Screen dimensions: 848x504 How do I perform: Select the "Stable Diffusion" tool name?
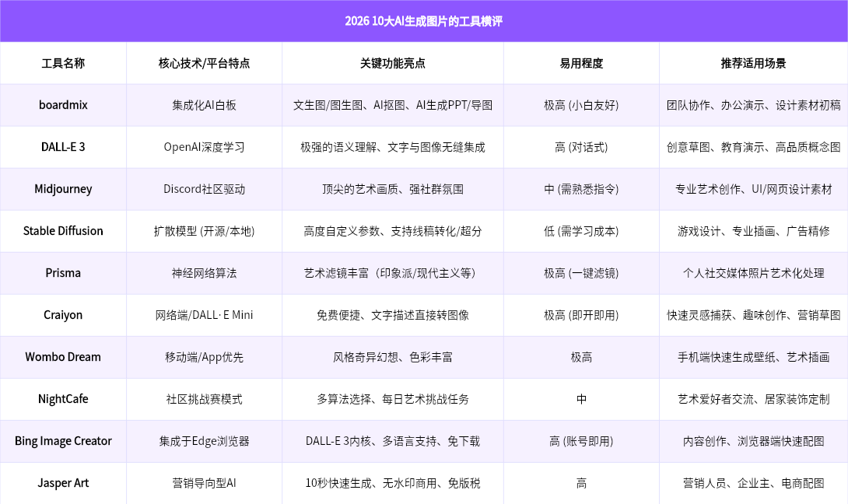tap(63, 231)
